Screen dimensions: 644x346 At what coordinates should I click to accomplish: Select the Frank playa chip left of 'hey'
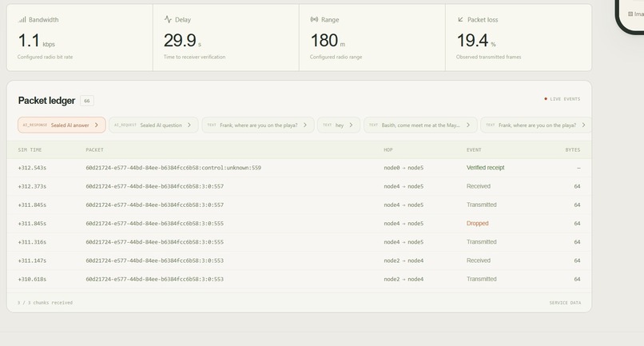[258, 125]
